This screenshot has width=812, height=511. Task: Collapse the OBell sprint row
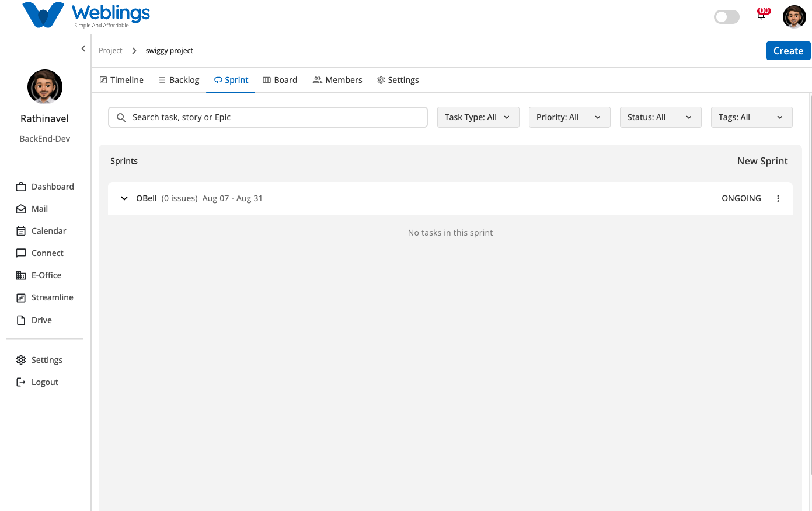coord(124,198)
